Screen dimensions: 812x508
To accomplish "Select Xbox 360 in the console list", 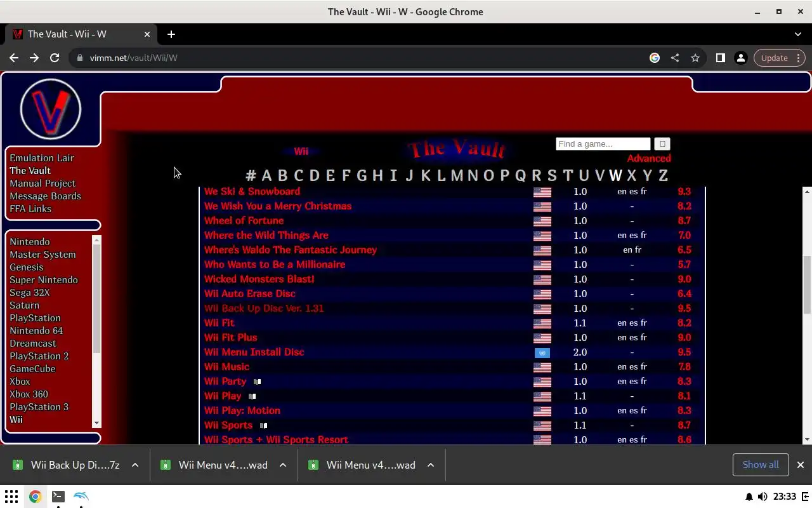I will (29, 394).
